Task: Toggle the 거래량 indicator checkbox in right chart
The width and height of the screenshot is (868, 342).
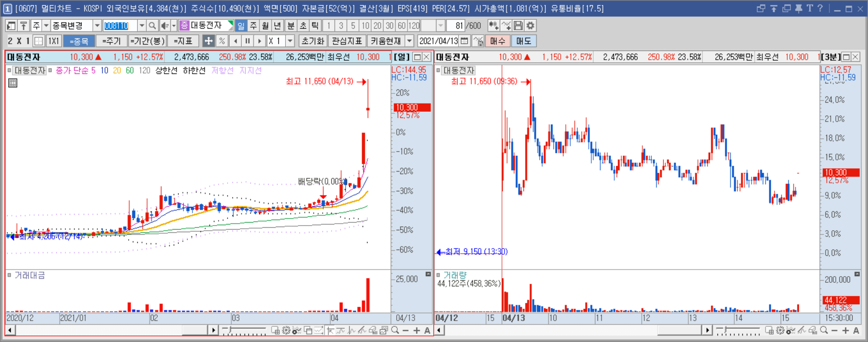Action: [x=439, y=275]
